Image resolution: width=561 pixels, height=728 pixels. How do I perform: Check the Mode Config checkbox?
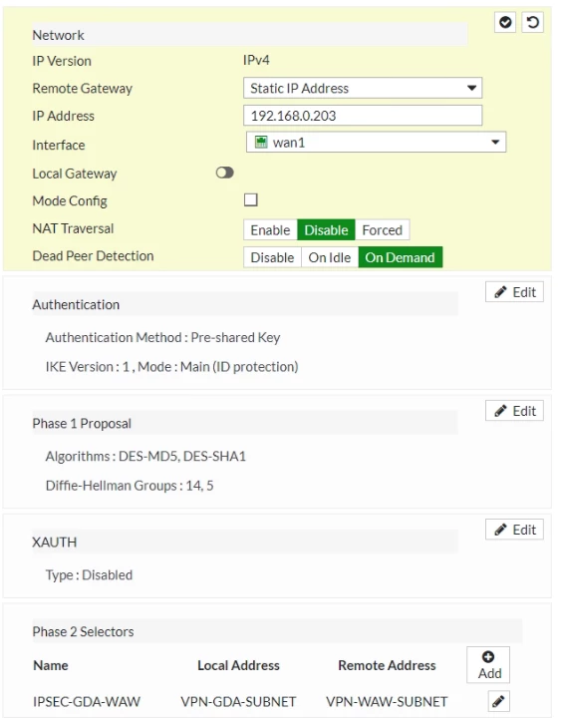[250, 200]
